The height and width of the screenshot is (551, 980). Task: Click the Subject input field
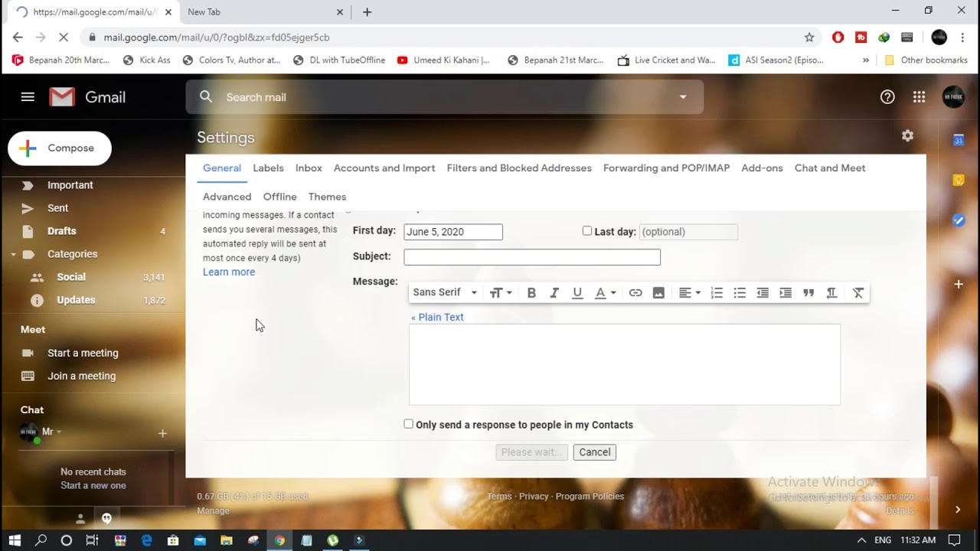point(532,257)
